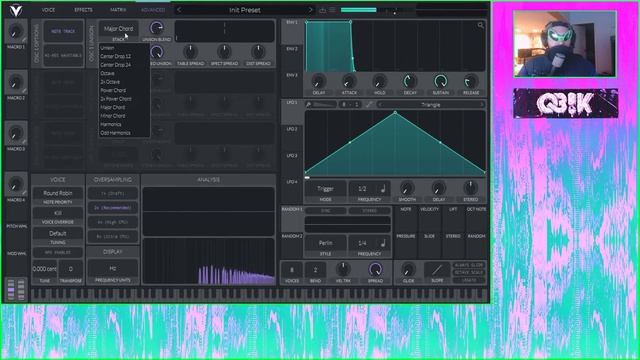The height and width of the screenshot is (360, 640).
Task: Switch to the EFFECTS tab
Action: [x=83, y=10]
